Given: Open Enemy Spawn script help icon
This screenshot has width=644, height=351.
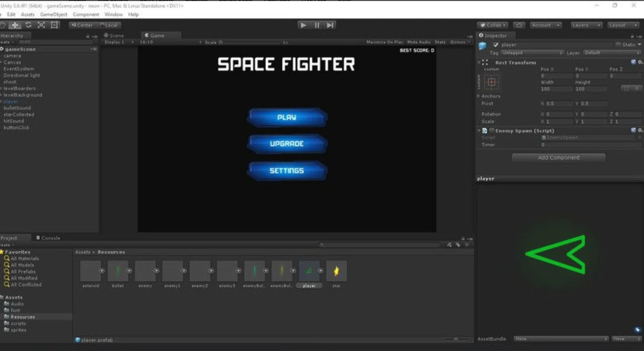Looking at the screenshot, I should tap(634, 131).
